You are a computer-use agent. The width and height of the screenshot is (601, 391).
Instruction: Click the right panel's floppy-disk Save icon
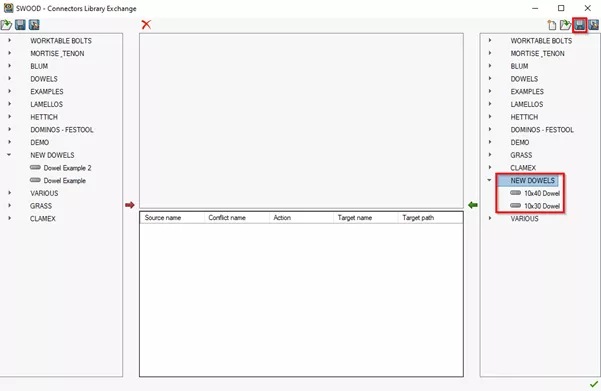click(580, 25)
